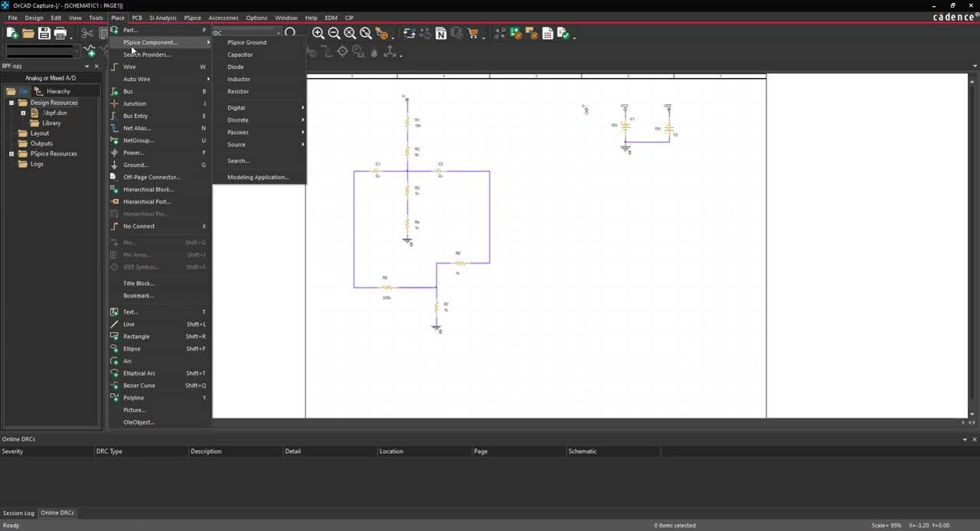Choose Capacitor from the component list
The width and height of the screenshot is (980, 531).
240,54
